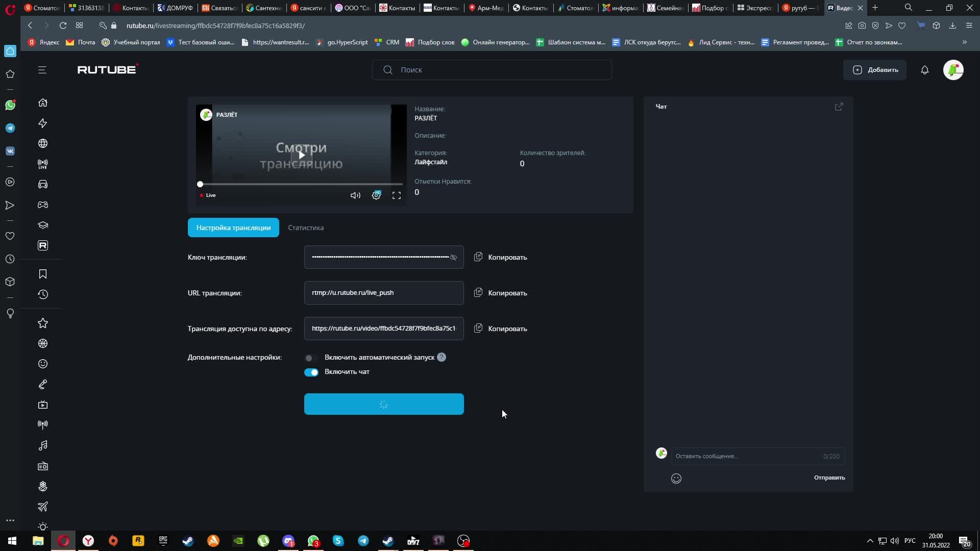Viewport: 980px width, 551px height.
Task: Click the Добавить button
Action: 875,70
